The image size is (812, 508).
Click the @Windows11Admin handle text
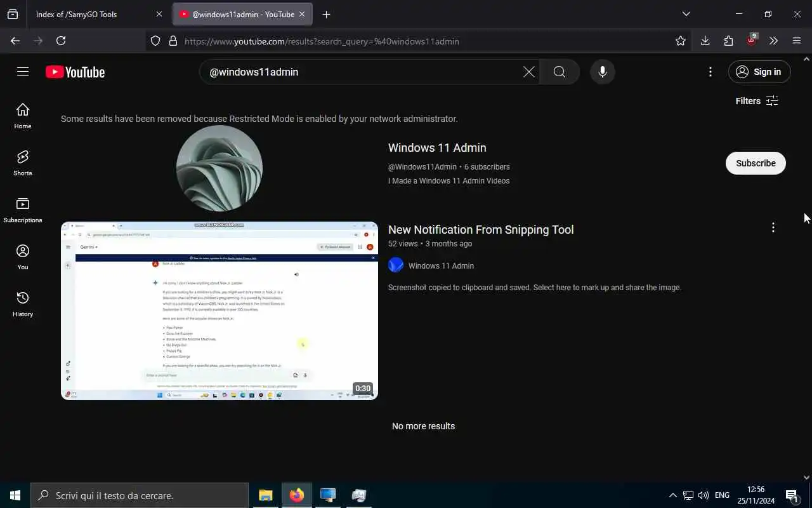(422, 167)
